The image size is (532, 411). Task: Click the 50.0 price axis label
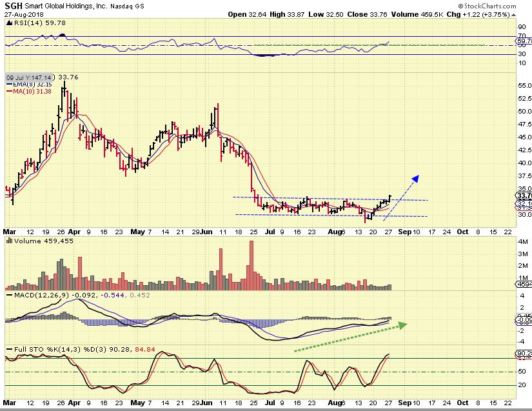tap(524, 112)
